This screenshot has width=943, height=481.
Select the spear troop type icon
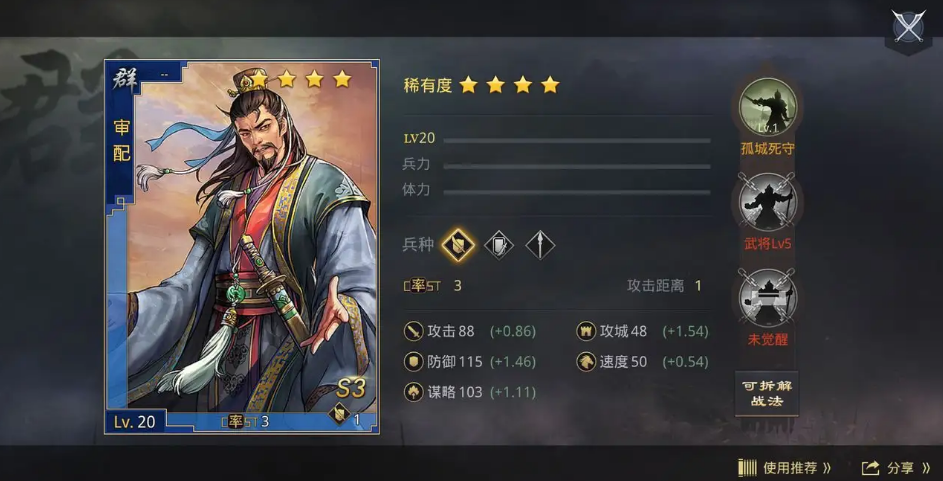pos(539,245)
